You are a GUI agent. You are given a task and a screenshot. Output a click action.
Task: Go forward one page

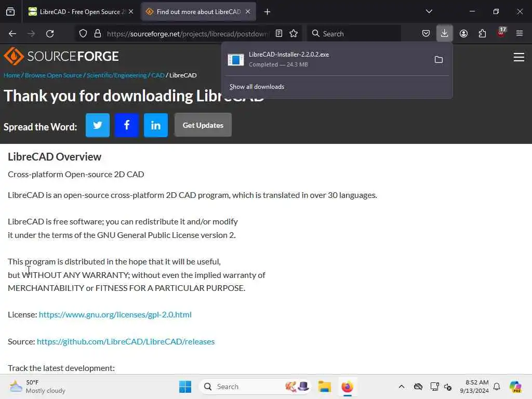(x=31, y=34)
